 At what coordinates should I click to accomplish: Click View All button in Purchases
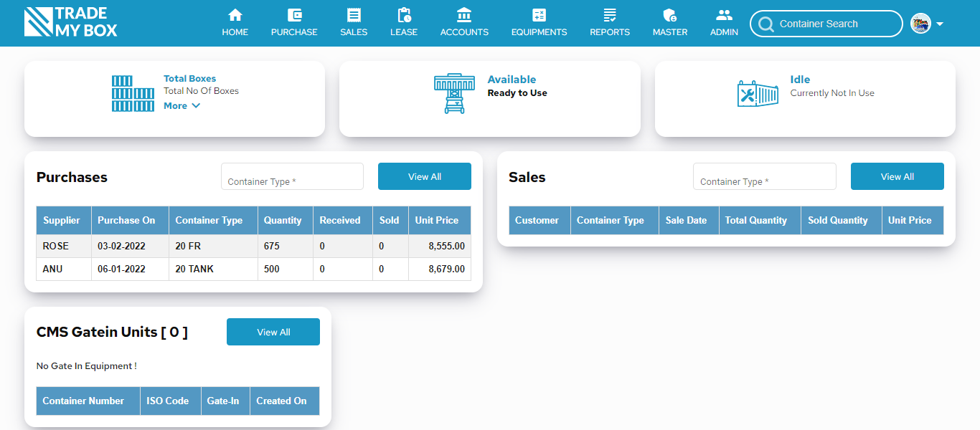(x=424, y=176)
